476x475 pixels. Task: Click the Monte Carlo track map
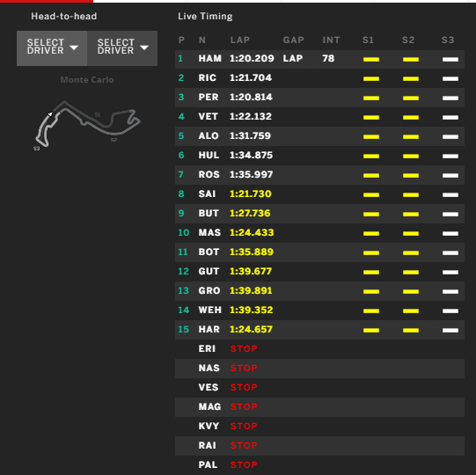pos(87,124)
